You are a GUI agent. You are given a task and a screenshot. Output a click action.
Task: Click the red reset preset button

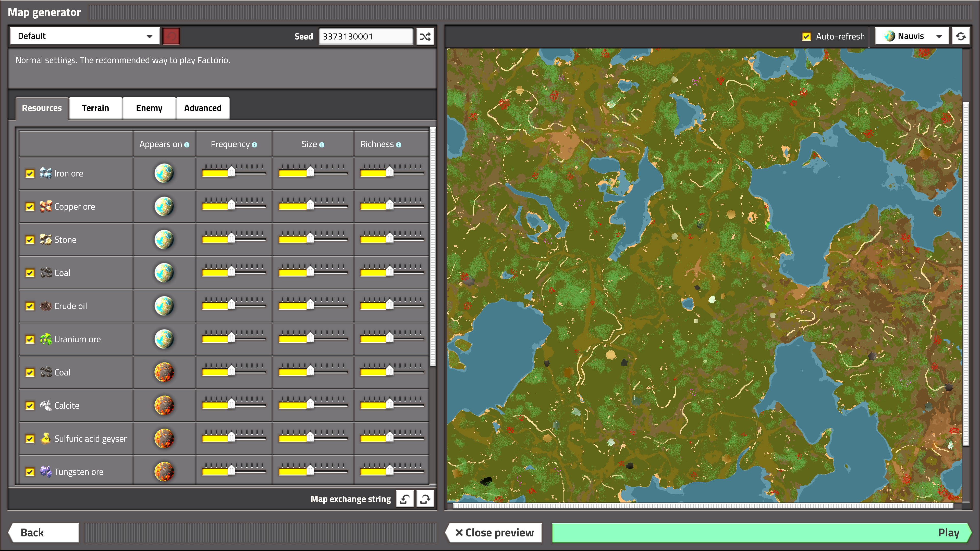tap(171, 36)
